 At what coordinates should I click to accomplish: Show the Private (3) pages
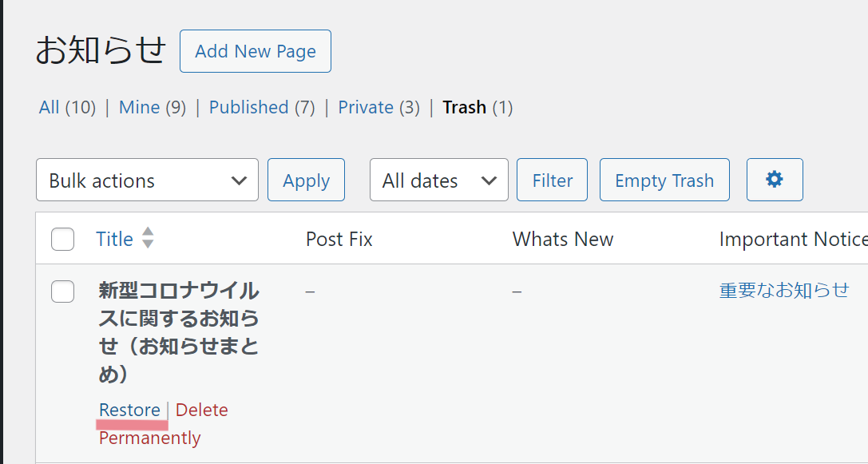(379, 107)
